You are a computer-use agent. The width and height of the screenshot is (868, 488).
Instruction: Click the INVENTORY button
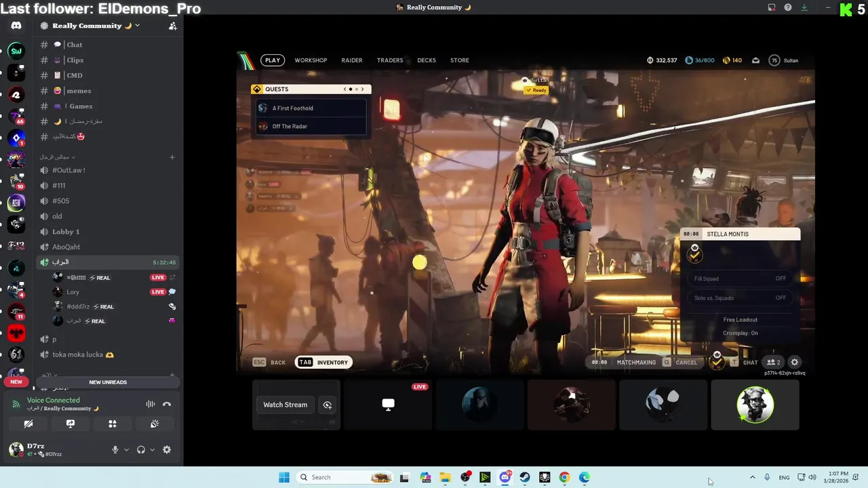pyautogui.click(x=324, y=362)
